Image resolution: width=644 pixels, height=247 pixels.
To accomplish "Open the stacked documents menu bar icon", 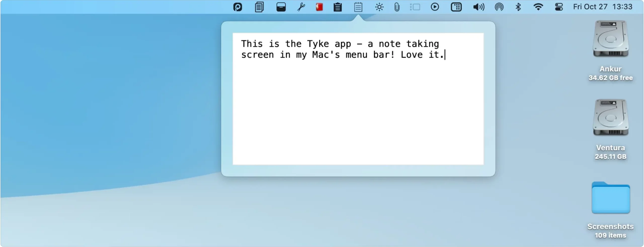I will 259,7.
